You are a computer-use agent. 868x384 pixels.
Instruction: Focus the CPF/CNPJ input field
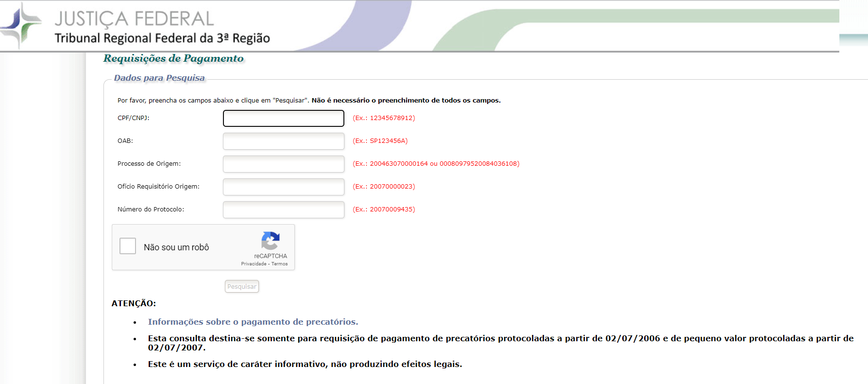click(x=283, y=118)
